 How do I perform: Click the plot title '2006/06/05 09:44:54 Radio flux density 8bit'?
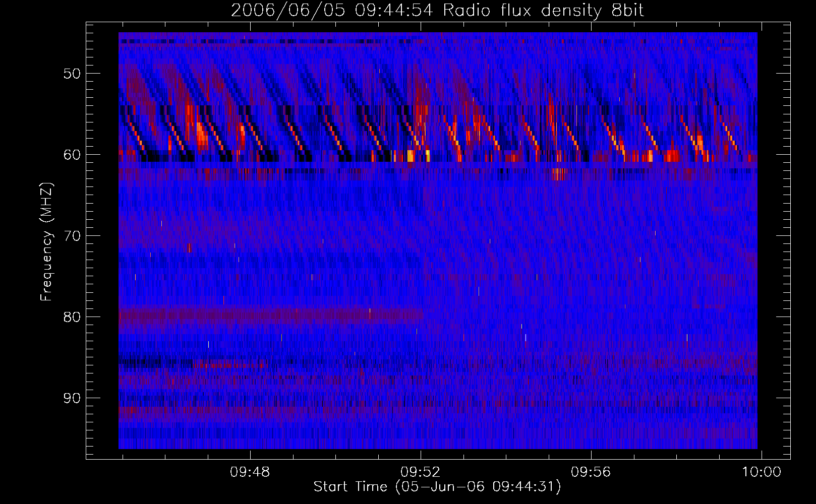tap(437, 11)
